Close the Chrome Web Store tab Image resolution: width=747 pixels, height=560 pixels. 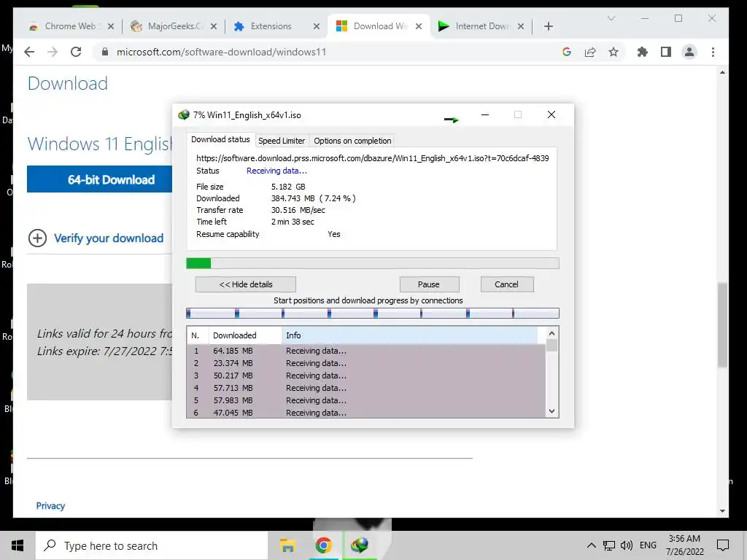pos(111,26)
